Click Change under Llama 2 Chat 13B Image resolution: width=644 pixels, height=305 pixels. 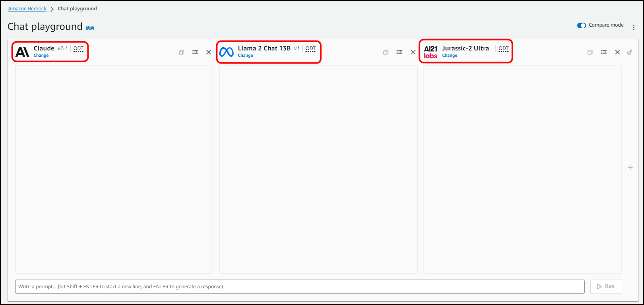[246, 56]
